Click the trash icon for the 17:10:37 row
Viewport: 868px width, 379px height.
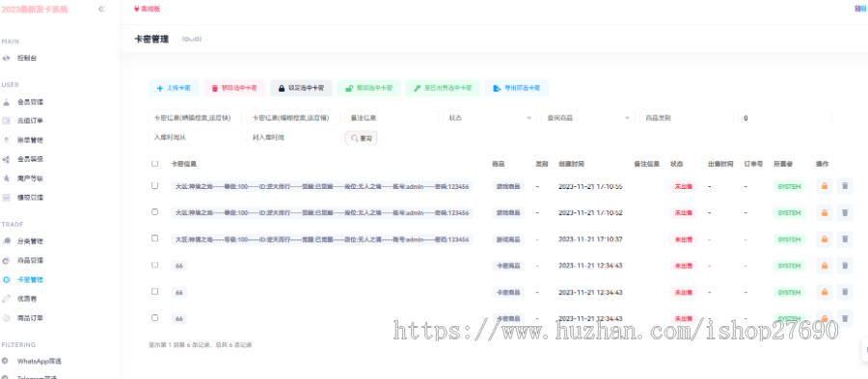[x=845, y=239]
